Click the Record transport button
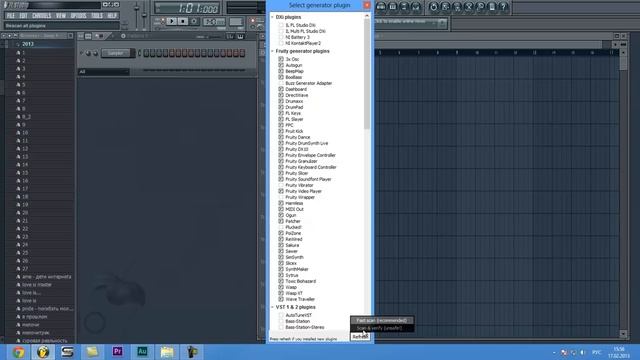The width and height of the screenshot is (640, 360). coord(194,21)
